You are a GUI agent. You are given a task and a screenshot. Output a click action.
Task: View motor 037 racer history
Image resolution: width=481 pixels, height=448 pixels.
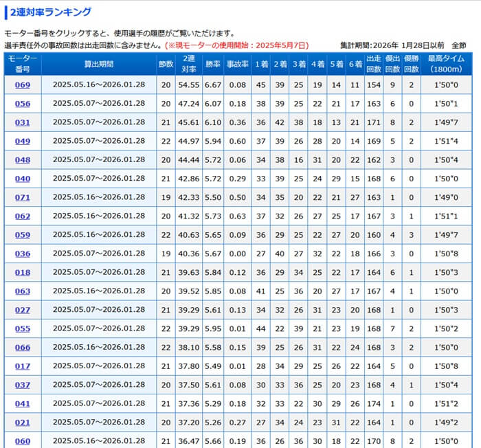click(23, 385)
